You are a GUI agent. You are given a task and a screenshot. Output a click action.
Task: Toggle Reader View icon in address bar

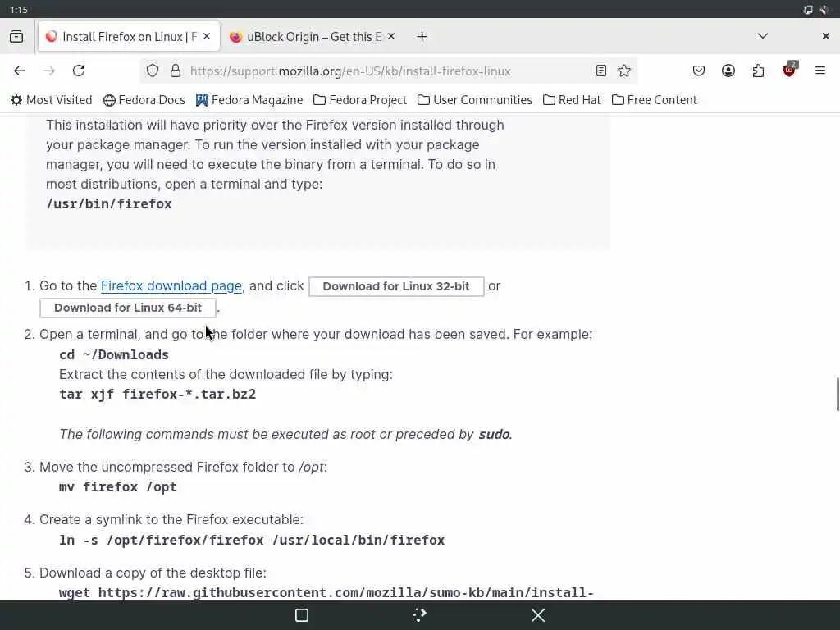[x=601, y=71]
